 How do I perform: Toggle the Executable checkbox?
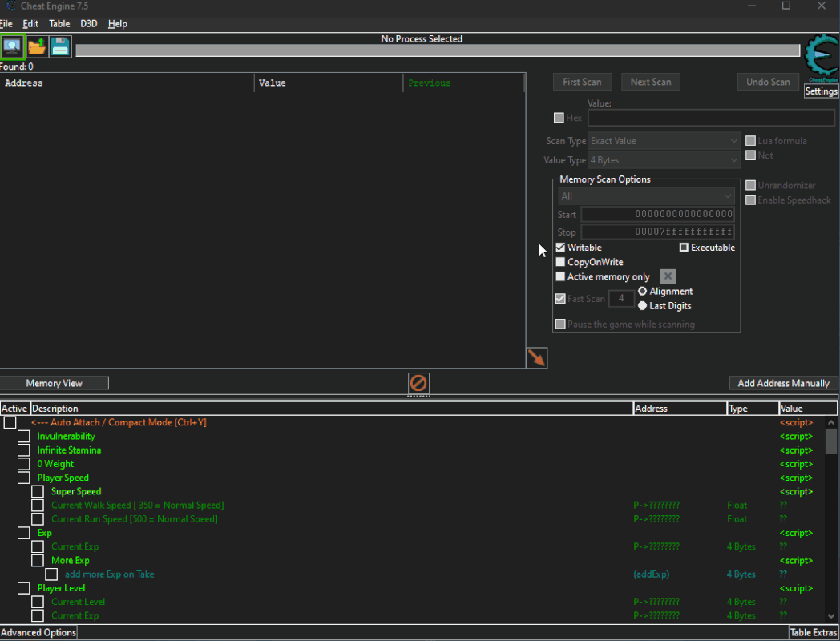coord(684,248)
